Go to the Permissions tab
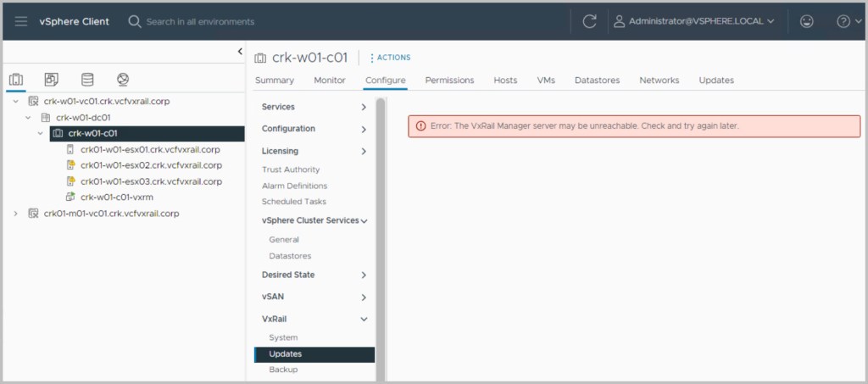The image size is (868, 384). coord(449,81)
